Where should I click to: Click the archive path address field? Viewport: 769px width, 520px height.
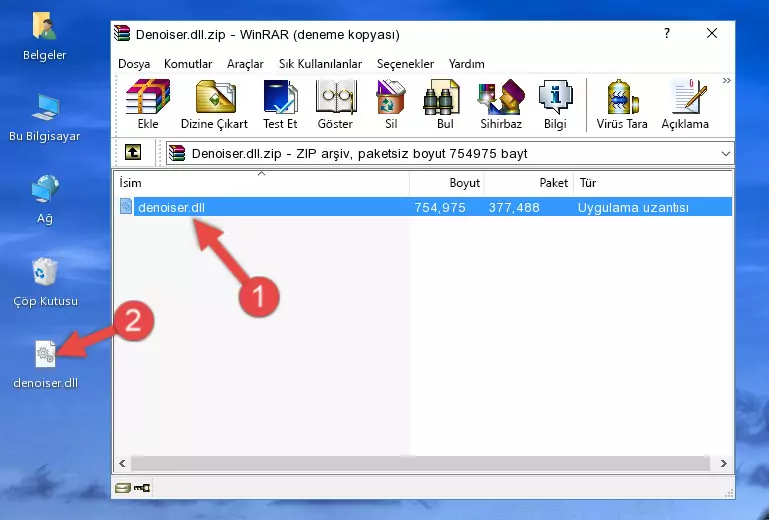(450, 154)
